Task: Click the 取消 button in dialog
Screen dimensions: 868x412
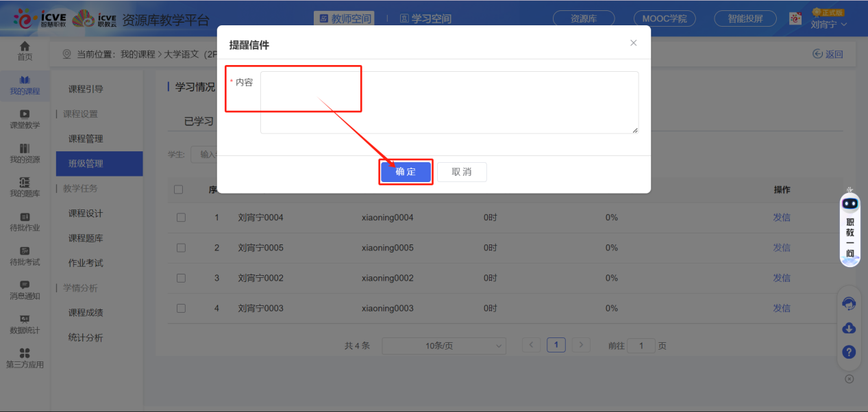Action: [x=462, y=172]
